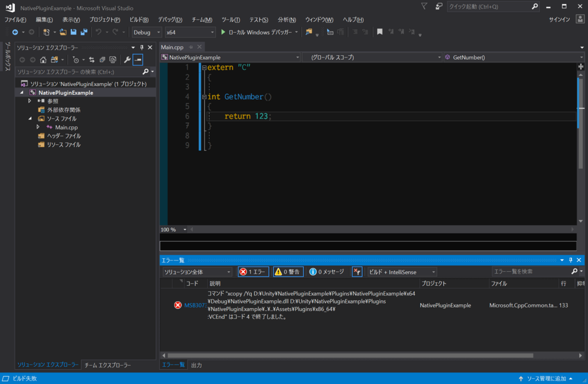Switch to the Output tab

pyautogui.click(x=196, y=365)
